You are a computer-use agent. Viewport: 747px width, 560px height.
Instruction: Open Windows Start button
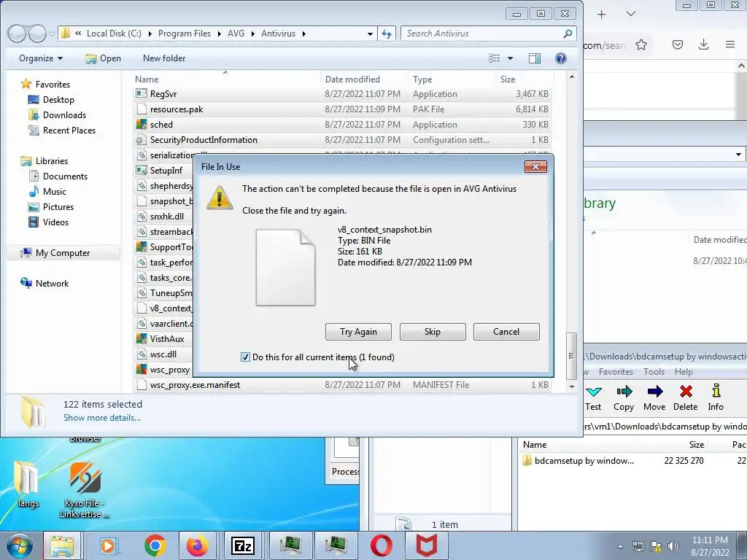[20, 546]
